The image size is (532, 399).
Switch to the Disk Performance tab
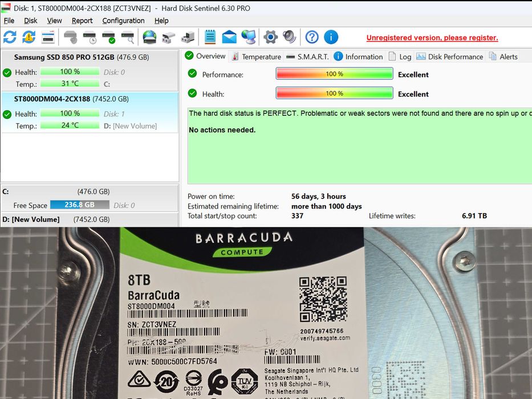[x=449, y=56]
